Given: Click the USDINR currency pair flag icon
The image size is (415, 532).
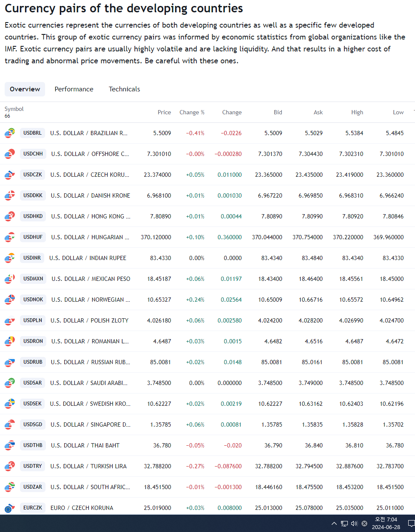Looking at the screenshot, I should [x=10, y=258].
